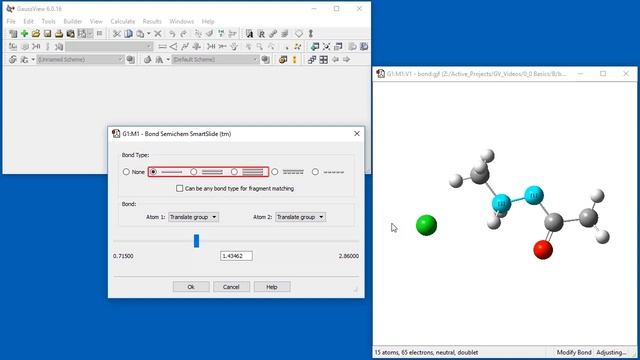Click the green atom in the molecule view
This screenshot has height=360, width=640.
click(427, 225)
